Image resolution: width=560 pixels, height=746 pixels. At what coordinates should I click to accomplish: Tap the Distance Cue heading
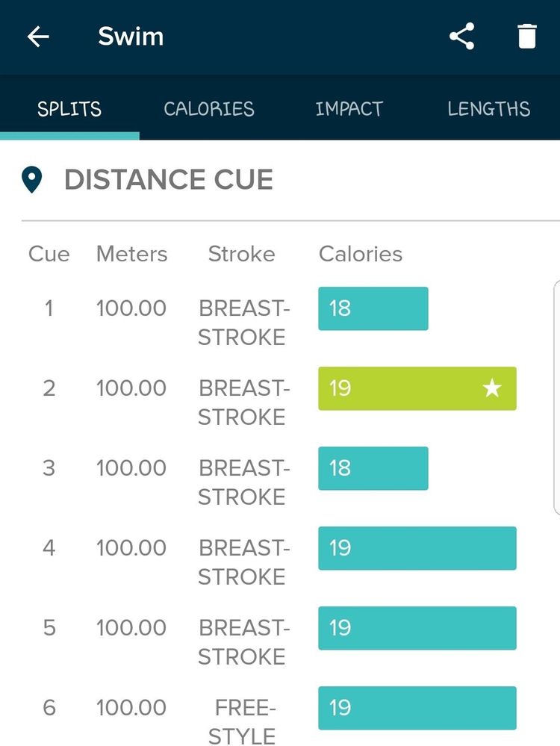(x=169, y=180)
